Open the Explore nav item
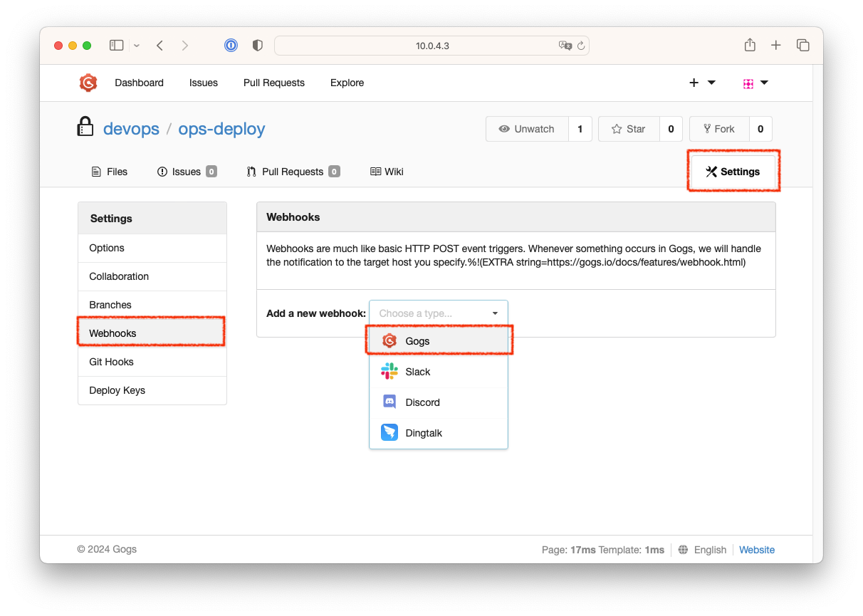863x616 pixels. 347,83
